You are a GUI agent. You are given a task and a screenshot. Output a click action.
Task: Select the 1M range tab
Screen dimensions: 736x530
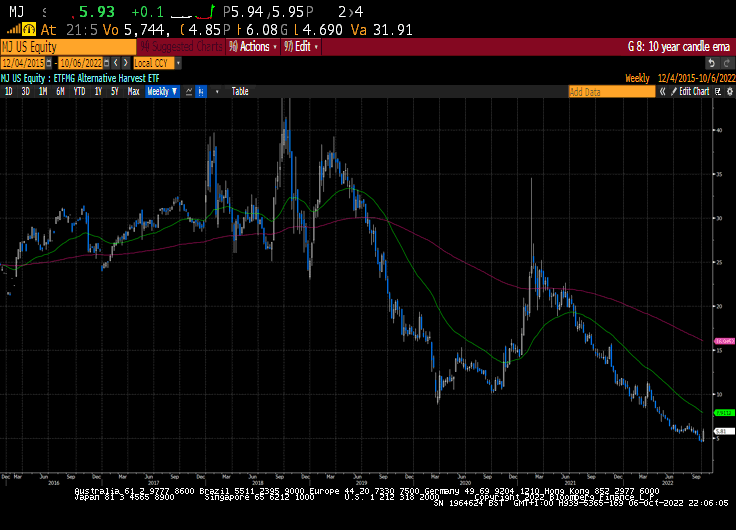[x=43, y=92]
